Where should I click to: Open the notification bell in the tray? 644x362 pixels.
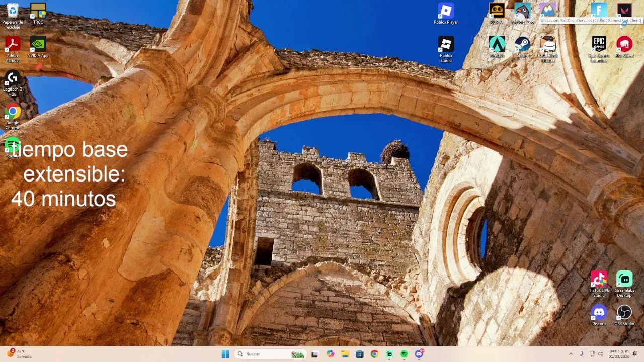point(635,354)
